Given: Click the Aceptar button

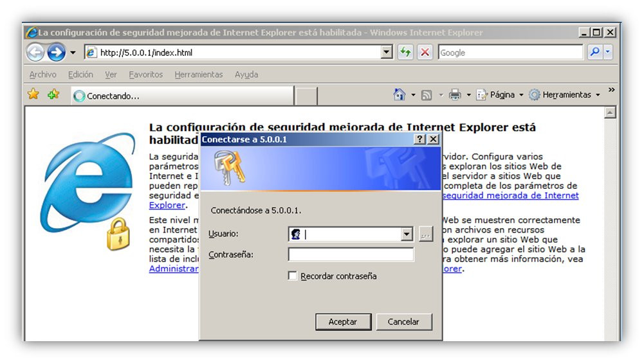Looking at the screenshot, I should (x=343, y=322).
